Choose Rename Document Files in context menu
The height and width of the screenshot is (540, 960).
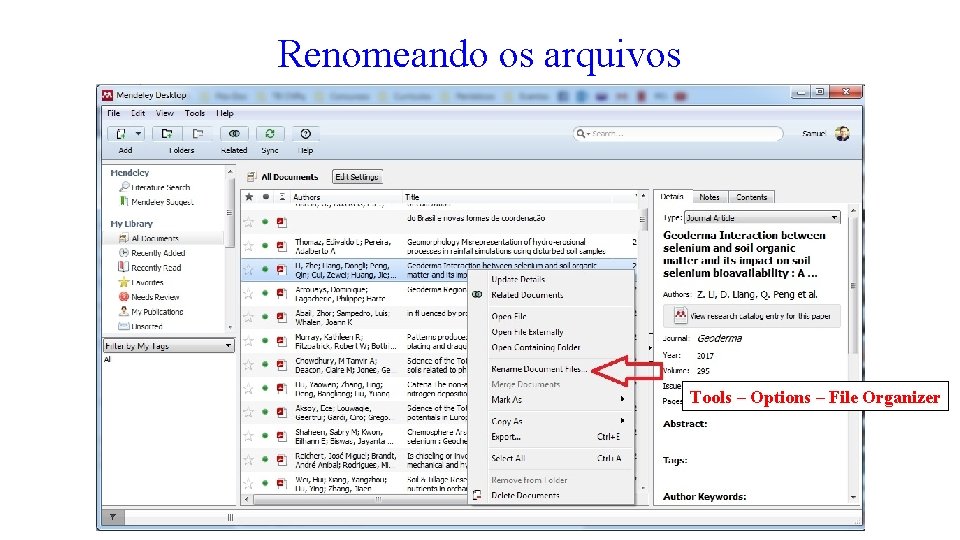click(x=538, y=369)
